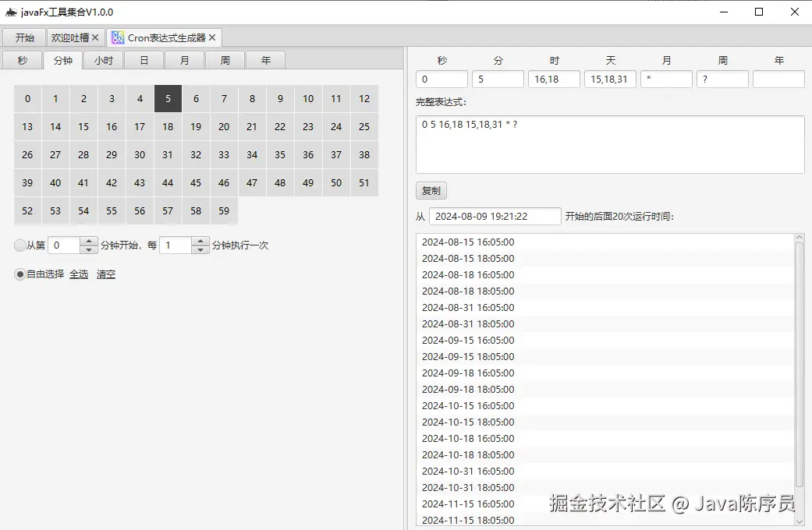Click the start datetime field
812x530 pixels.
tap(495, 217)
